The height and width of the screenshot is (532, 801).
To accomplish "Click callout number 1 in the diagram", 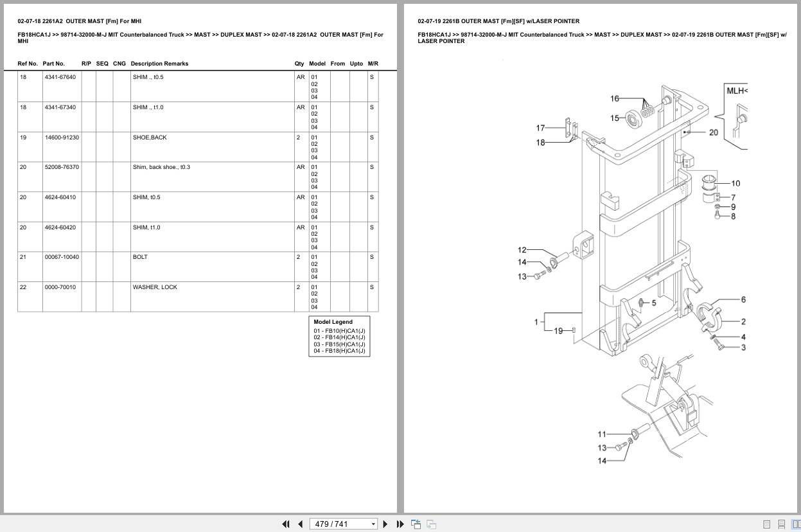I will (x=536, y=322).
